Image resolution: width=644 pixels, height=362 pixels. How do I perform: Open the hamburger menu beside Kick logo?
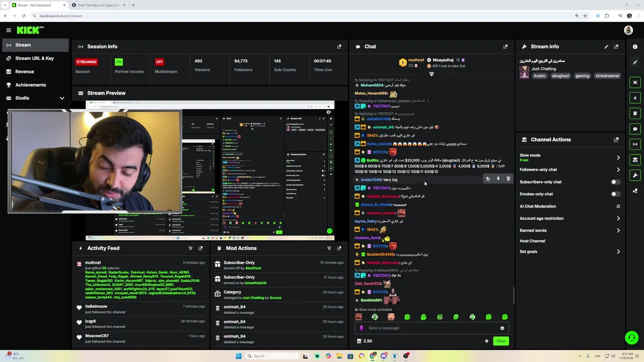tap(9, 30)
